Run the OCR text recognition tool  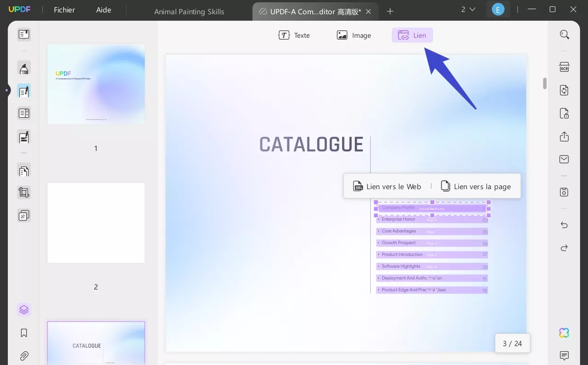pyautogui.click(x=564, y=67)
